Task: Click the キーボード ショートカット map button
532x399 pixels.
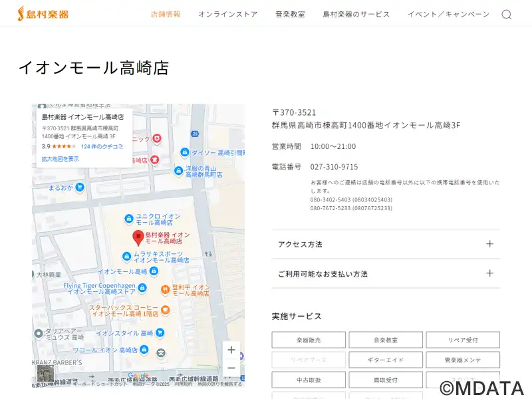Action: (x=102, y=384)
